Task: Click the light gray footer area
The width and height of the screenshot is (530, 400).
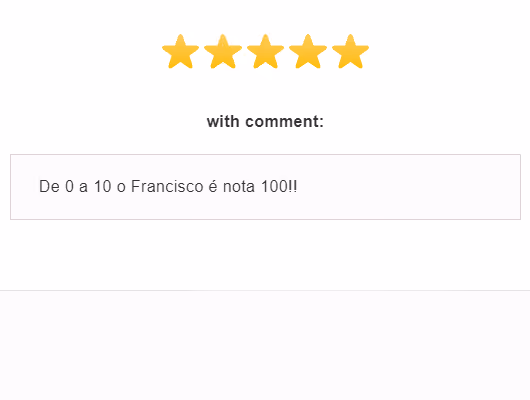Action: (265, 345)
